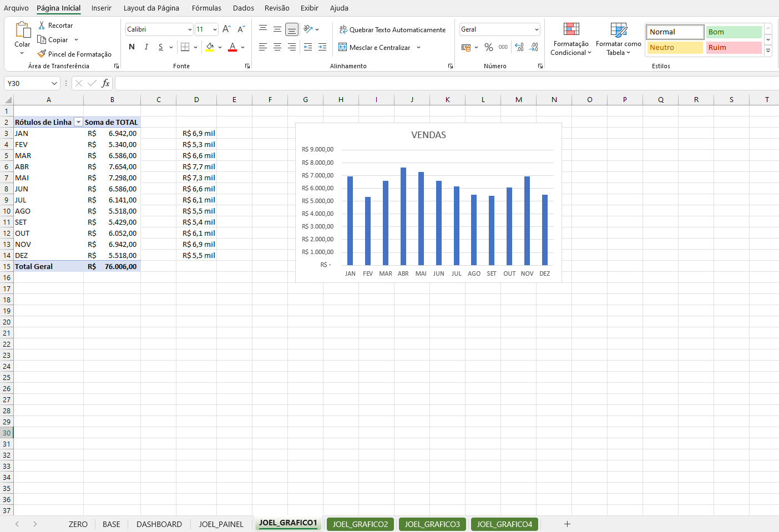
Task: Click the Recortar scissors icon
Action: point(42,26)
